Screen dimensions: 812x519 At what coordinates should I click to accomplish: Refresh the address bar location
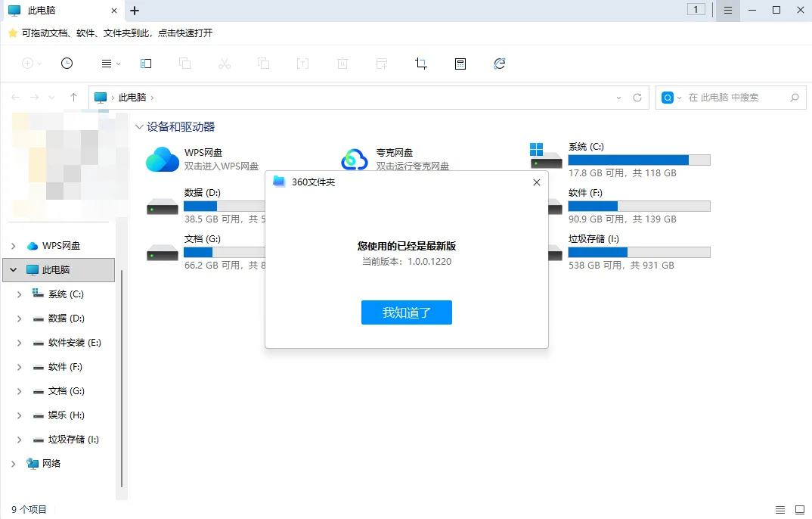point(637,98)
